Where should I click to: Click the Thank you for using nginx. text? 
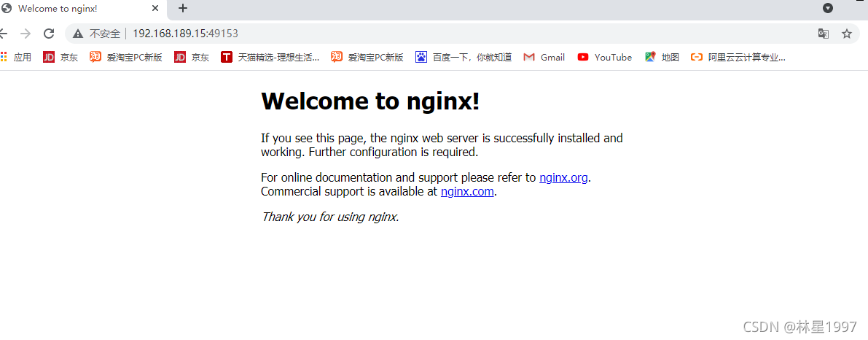click(330, 217)
